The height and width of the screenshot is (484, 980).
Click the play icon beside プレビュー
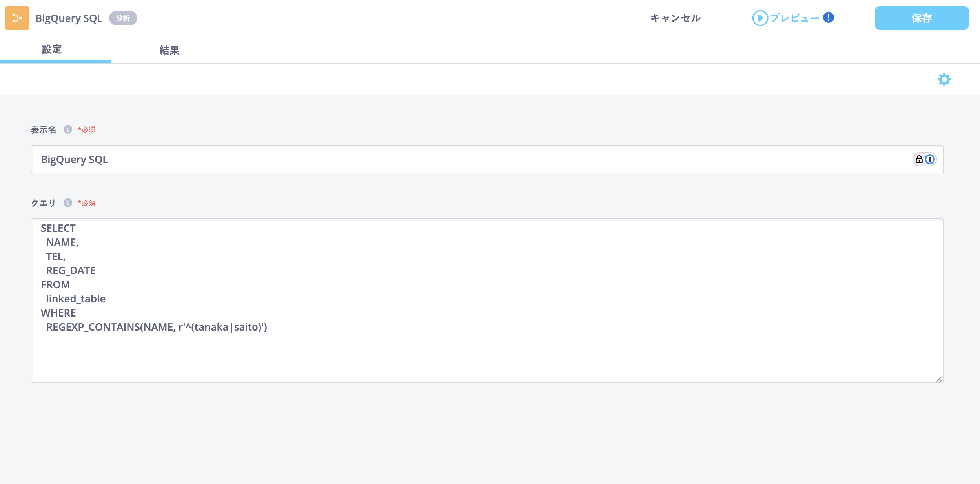pos(760,18)
